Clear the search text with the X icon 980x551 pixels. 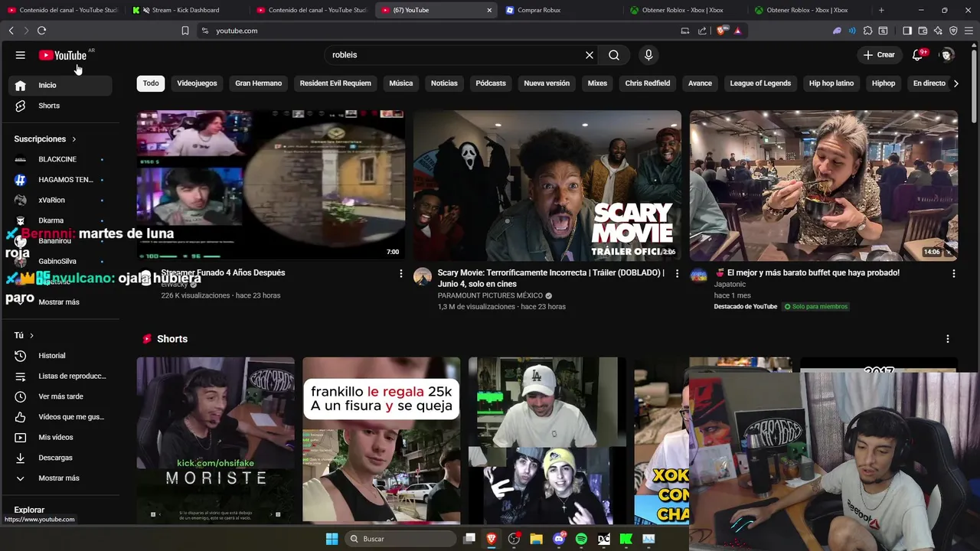point(590,55)
